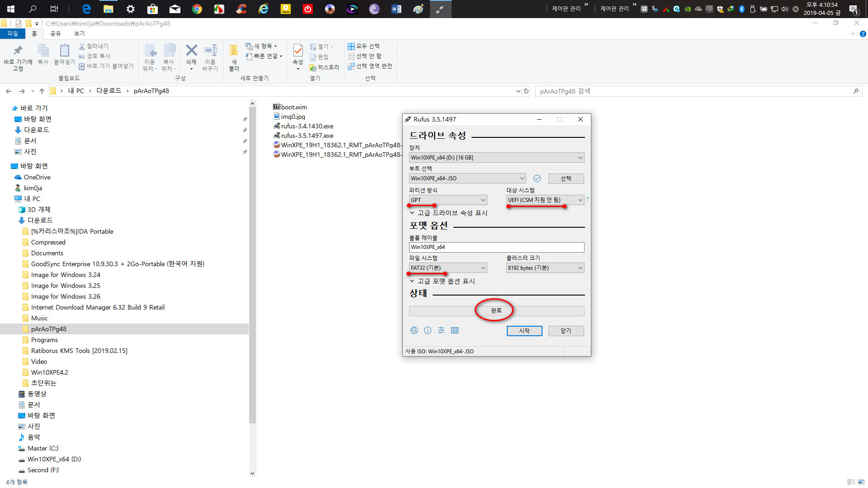Switch to details view icon in status bar
This screenshot has width=868, height=488.
[x=851, y=482]
